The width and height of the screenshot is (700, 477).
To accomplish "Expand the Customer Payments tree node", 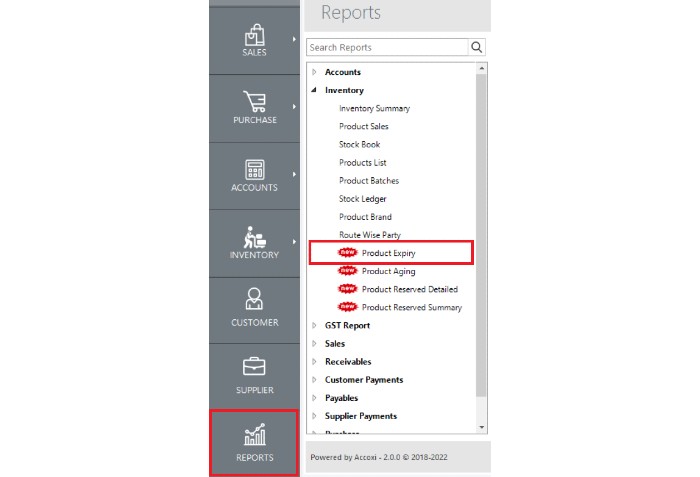I will (x=314, y=380).
